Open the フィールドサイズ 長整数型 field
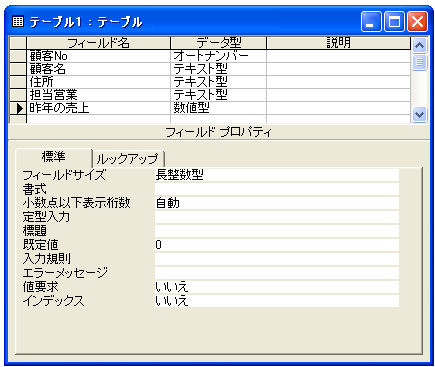Viewport: 435px width, 367px height. (277, 175)
